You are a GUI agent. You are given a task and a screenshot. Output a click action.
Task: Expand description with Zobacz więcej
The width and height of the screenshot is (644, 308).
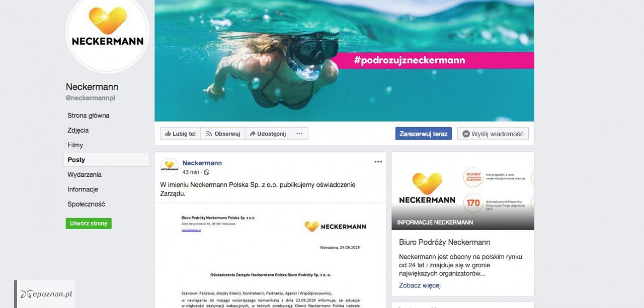click(x=420, y=285)
